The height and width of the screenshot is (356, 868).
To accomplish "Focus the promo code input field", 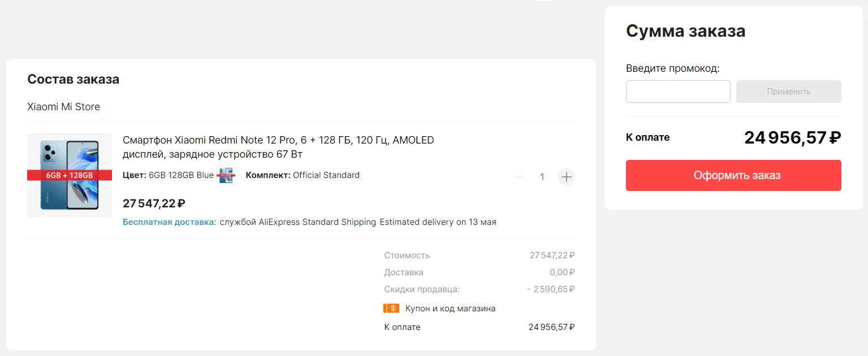I will coord(678,92).
